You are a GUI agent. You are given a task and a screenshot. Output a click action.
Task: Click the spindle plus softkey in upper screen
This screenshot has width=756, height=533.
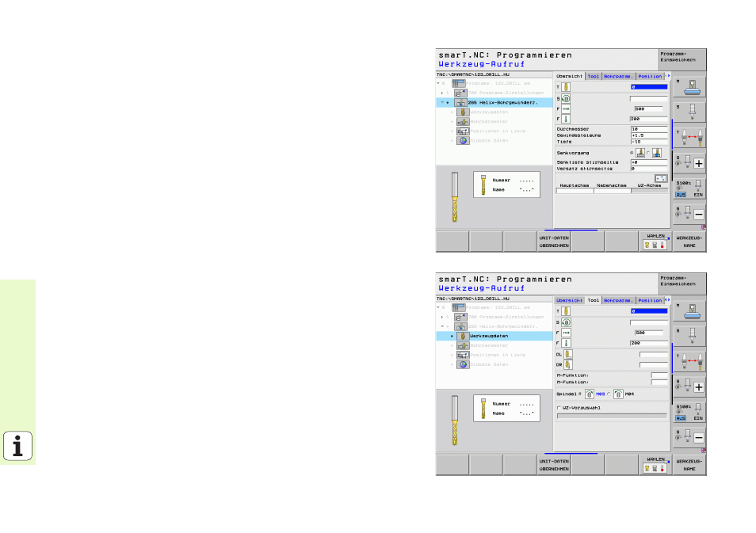click(x=689, y=162)
